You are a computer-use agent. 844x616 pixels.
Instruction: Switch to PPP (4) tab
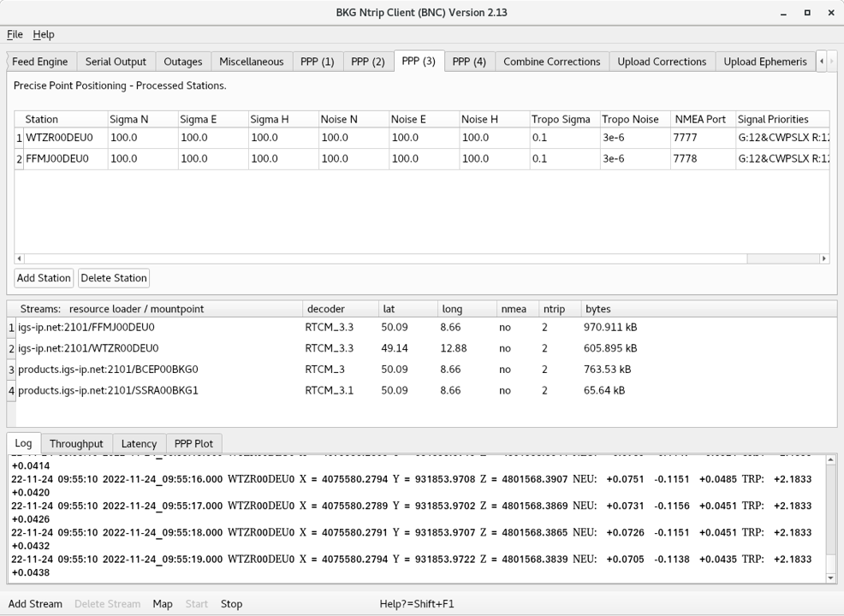pyautogui.click(x=468, y=62)
